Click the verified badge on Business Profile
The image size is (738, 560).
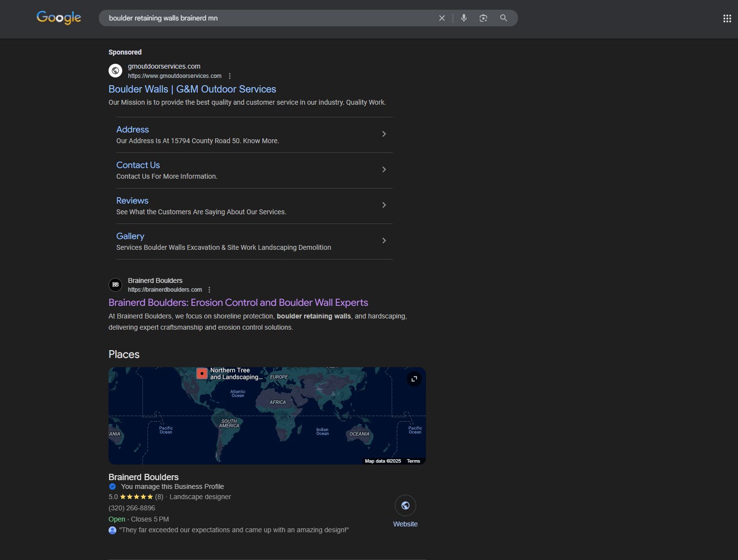pos(112,486)
